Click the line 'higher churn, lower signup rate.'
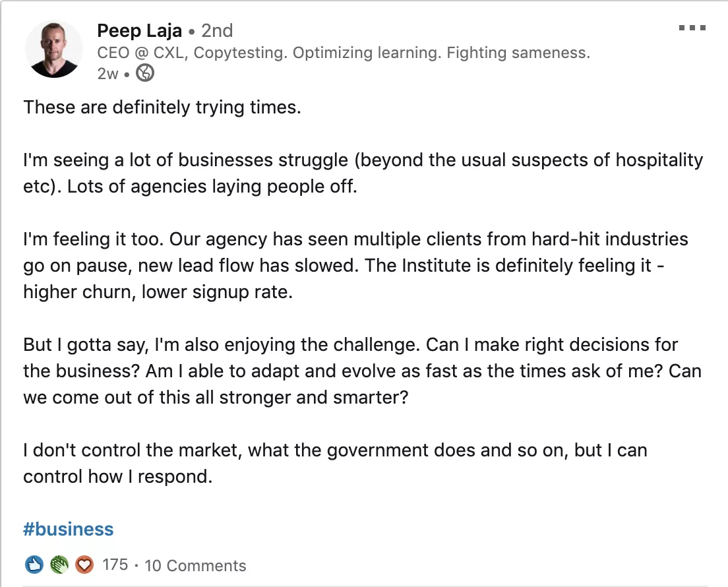The height and width of the screenshot is (587, 728). pos(158,292)
